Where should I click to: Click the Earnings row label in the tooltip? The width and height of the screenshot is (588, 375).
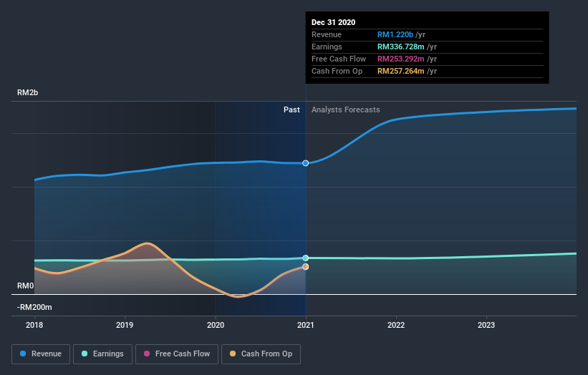click(327, 47)
